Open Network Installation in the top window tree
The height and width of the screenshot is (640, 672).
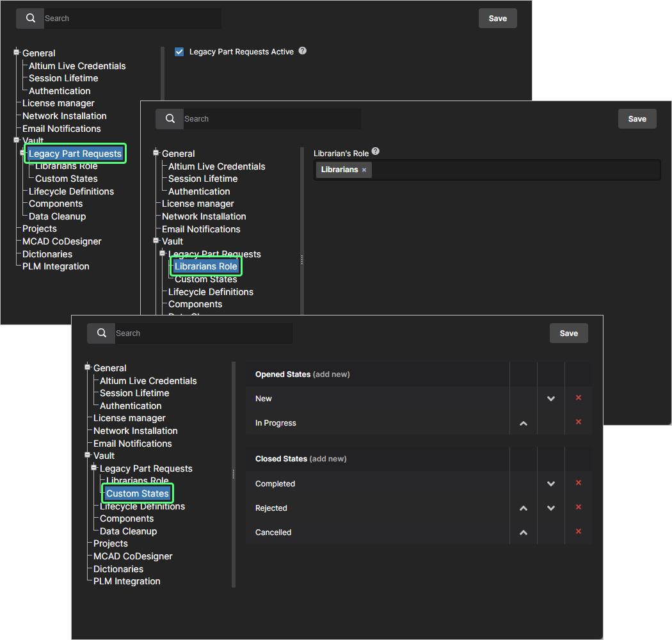tap(64, 116)
